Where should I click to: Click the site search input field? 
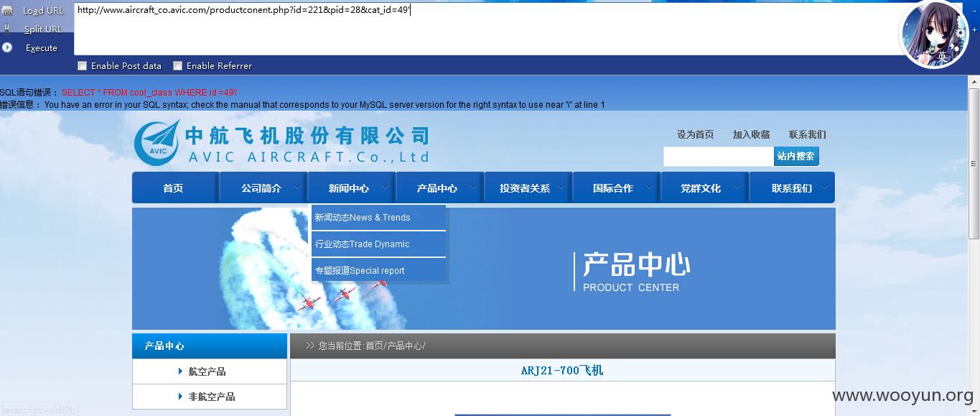click(x=719, y=157)
